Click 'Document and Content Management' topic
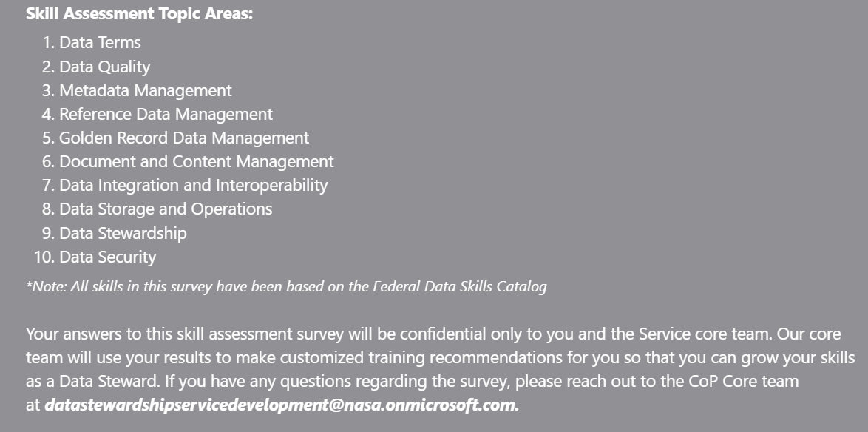 [196, 161]
